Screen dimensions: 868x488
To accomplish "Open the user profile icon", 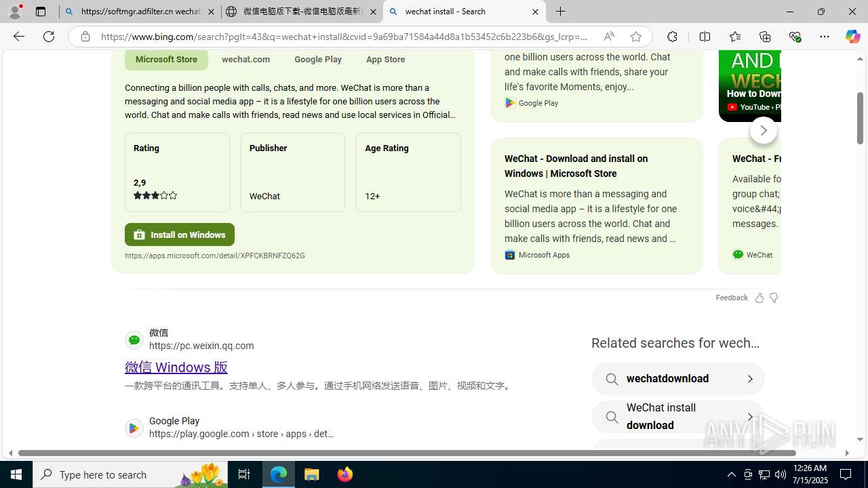I will [x=15, y=12].
